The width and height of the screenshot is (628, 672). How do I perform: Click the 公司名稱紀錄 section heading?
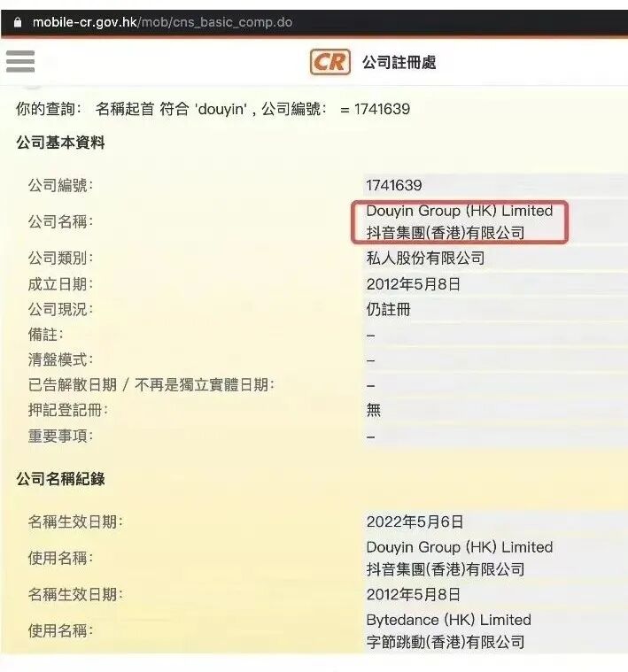[x=60, y=479]
